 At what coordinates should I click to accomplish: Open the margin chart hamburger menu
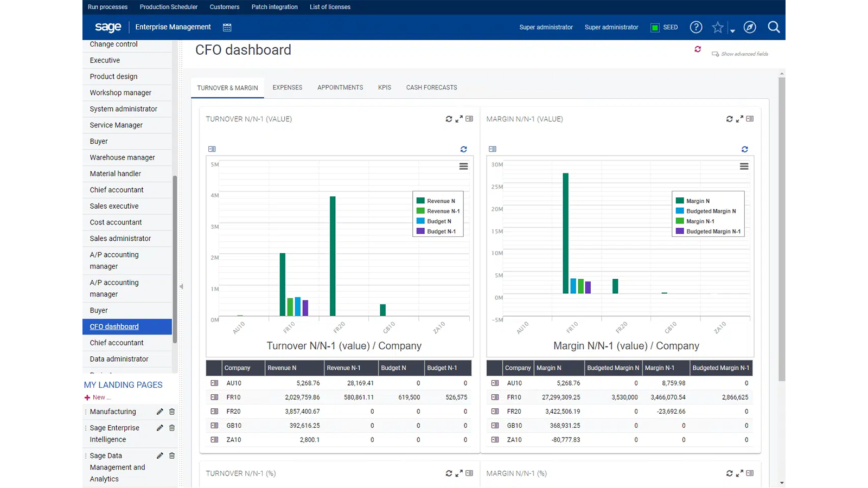coord(744,166)
